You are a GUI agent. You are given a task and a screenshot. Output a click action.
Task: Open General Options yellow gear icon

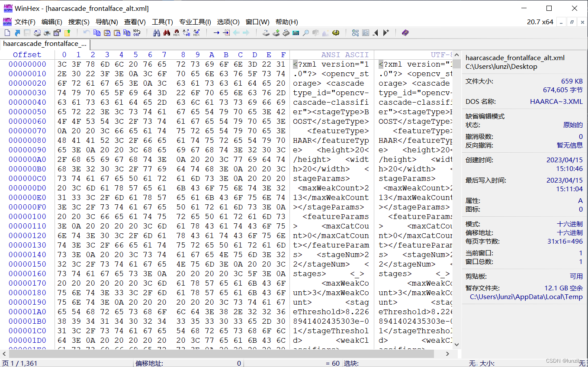pos(336,33)
